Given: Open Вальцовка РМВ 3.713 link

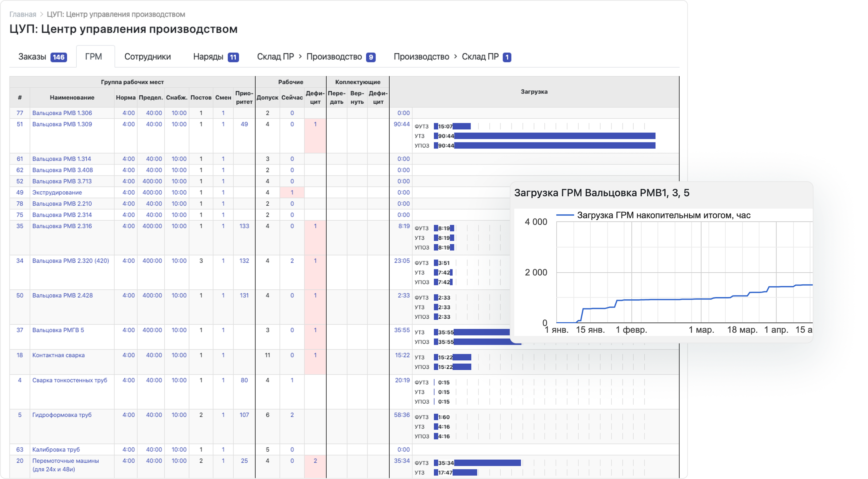Looking at the screenshot, I should point(62,181).
